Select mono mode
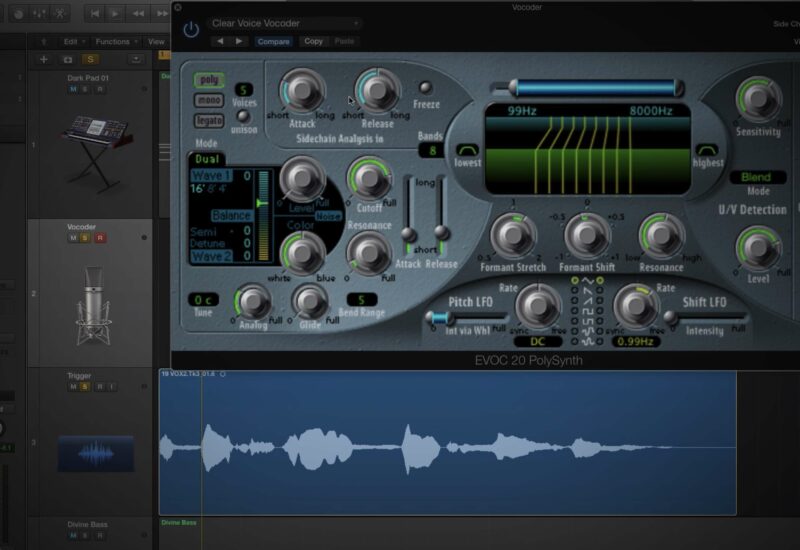 point(209,100)
